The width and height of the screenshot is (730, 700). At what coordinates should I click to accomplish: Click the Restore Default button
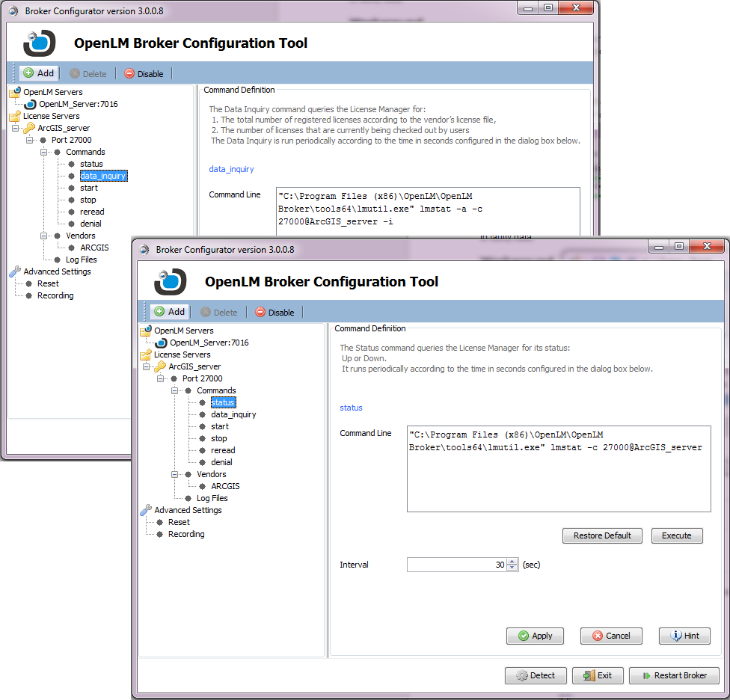pos(602,535)
